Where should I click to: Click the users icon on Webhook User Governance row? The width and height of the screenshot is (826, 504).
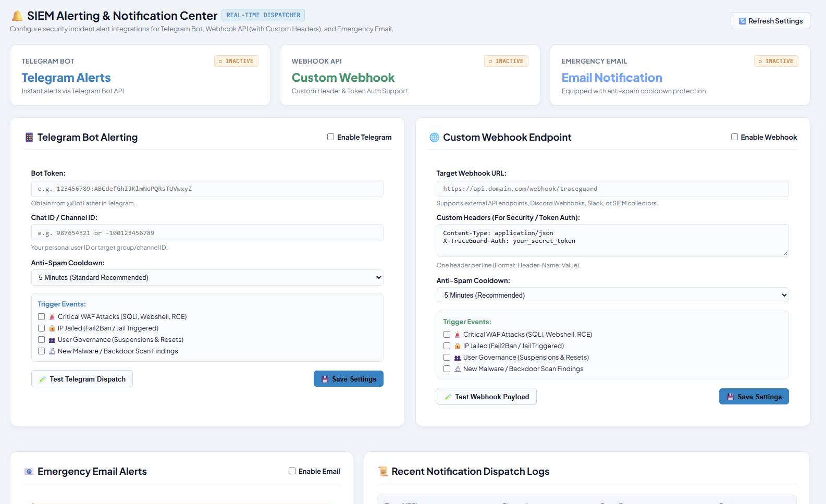458,358
